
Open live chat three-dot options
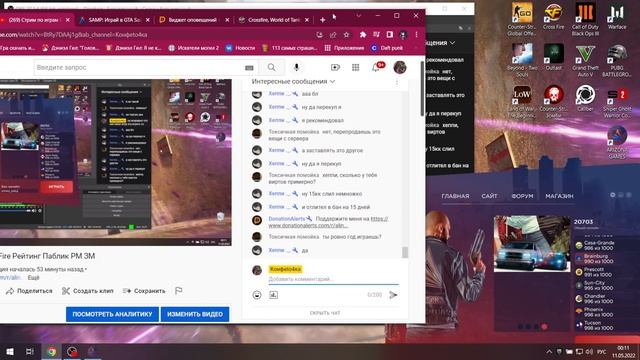397,82
